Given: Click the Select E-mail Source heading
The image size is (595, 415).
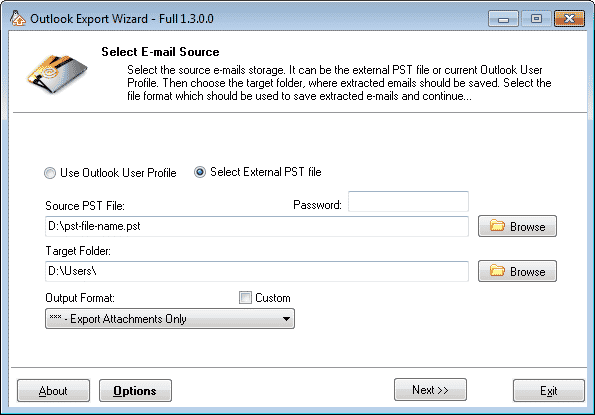Looking at the screenshot, I should (160, 52).
